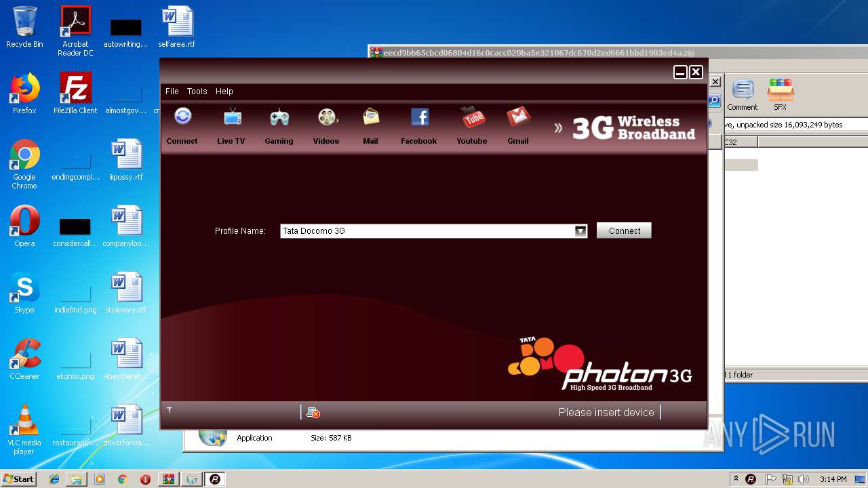Image resolution: width=868 pixels, height=488 pixels.
Task: Expand the Profile Name dropdown arrow
Action: click(580, 231)
